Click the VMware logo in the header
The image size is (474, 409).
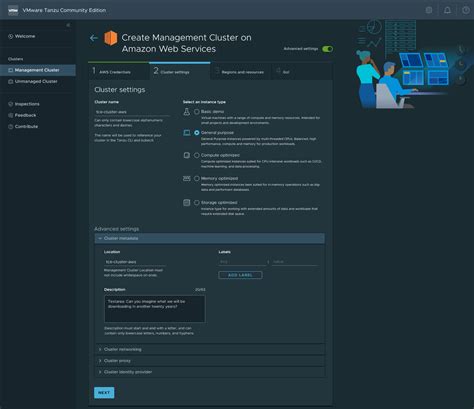13,10
